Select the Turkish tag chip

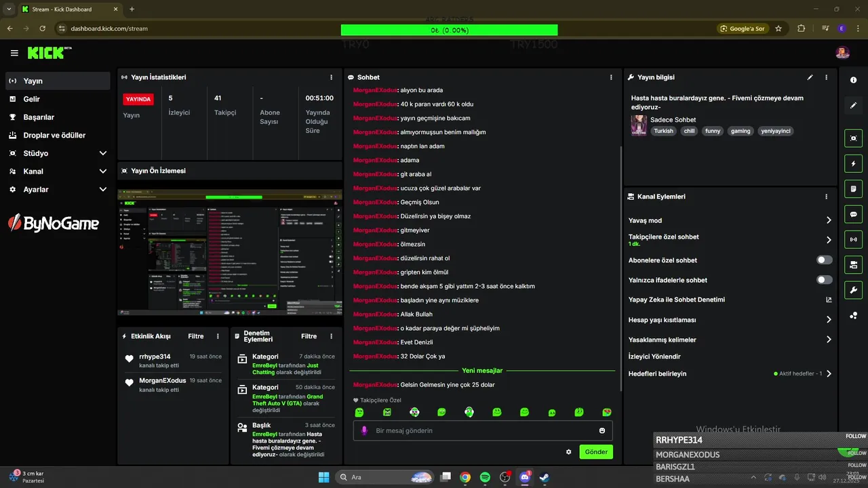pyautogui.click(x=664, y=131)
